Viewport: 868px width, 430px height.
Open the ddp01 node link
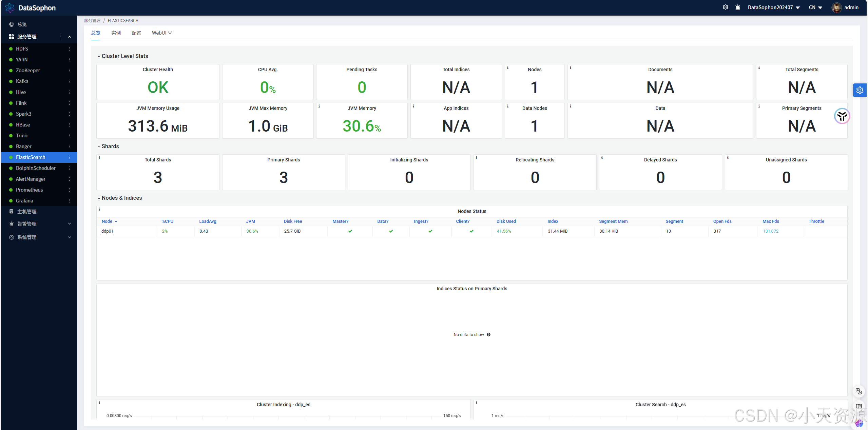click(107, 231)
